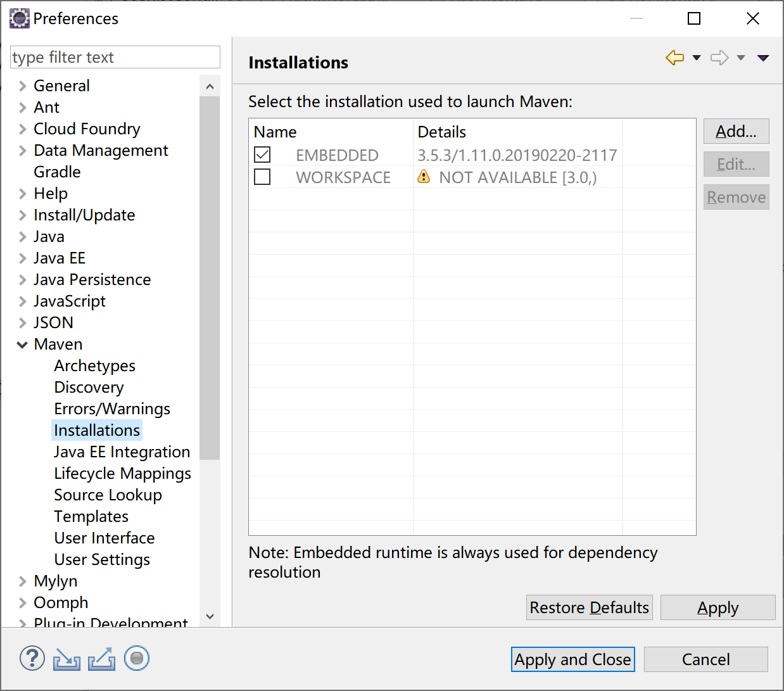Expand the JavaScript tree node
This screenshot has width=784, height=691.
pos(23,301)
